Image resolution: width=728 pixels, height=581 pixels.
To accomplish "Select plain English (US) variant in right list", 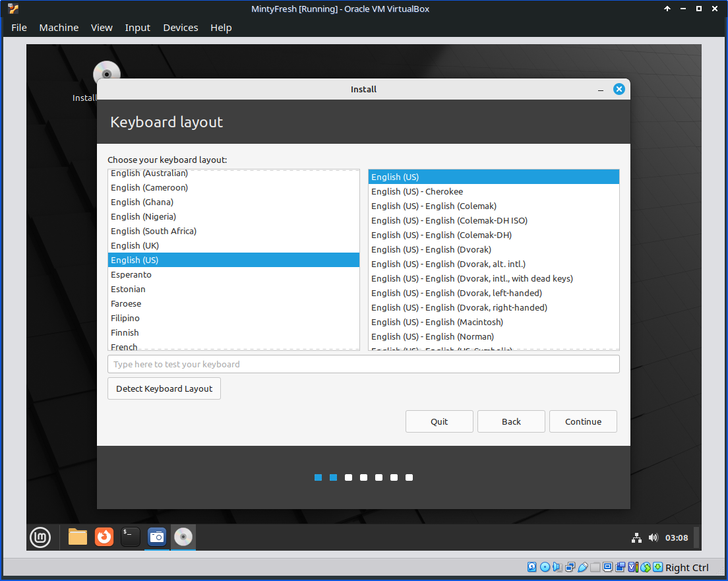I will 493,177.
